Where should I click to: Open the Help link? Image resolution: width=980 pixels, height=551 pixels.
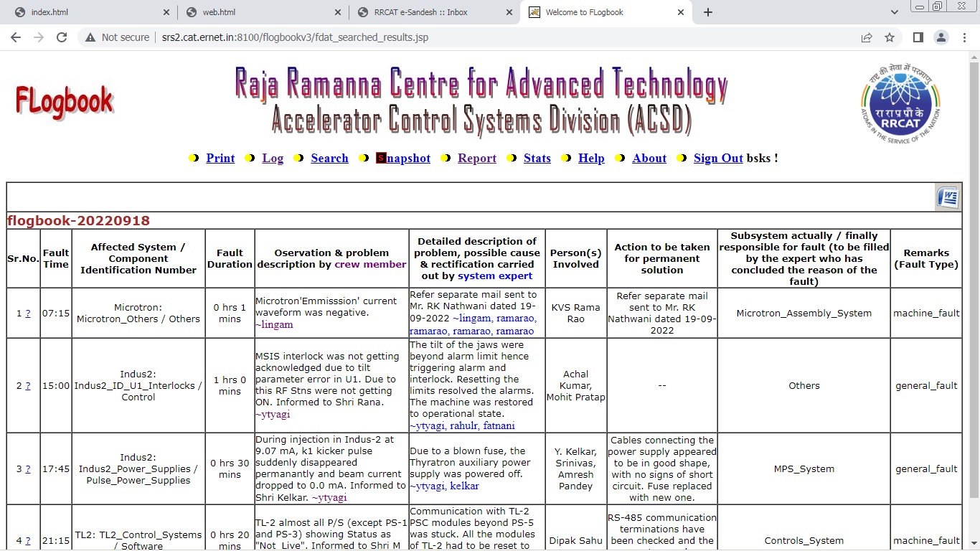pos(591,159)
